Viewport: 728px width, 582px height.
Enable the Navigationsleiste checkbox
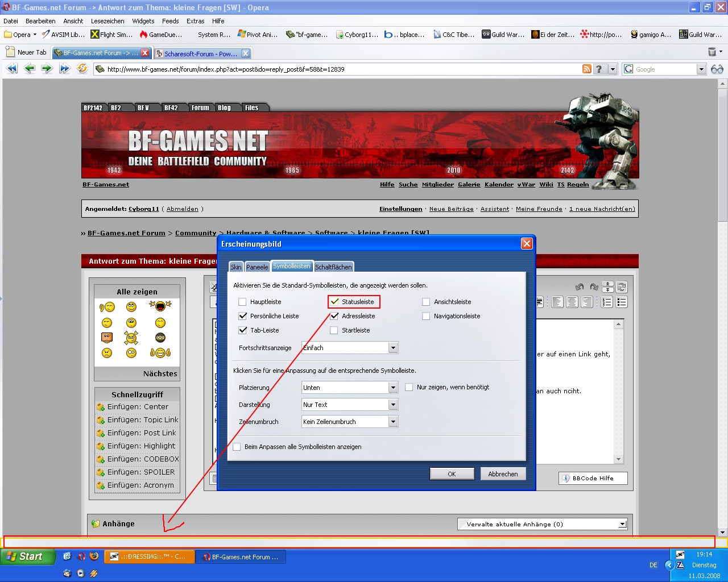click(x=426, y=316)
